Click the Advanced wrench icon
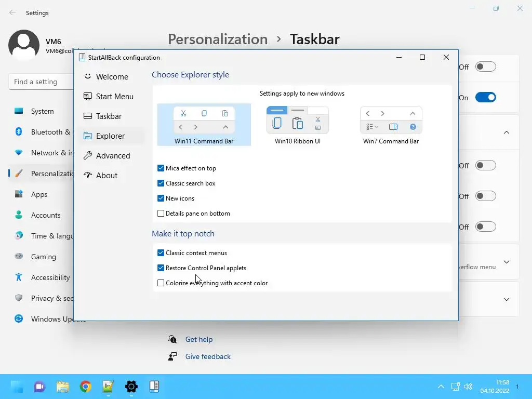This screenshot has height=399, width=532. [87, 155]
